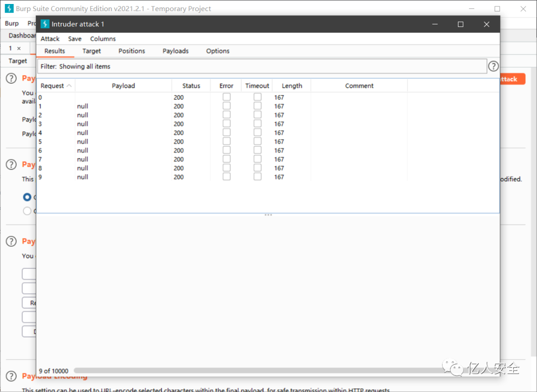Minimize the Intruder attack 1 window

coord(435,24)
